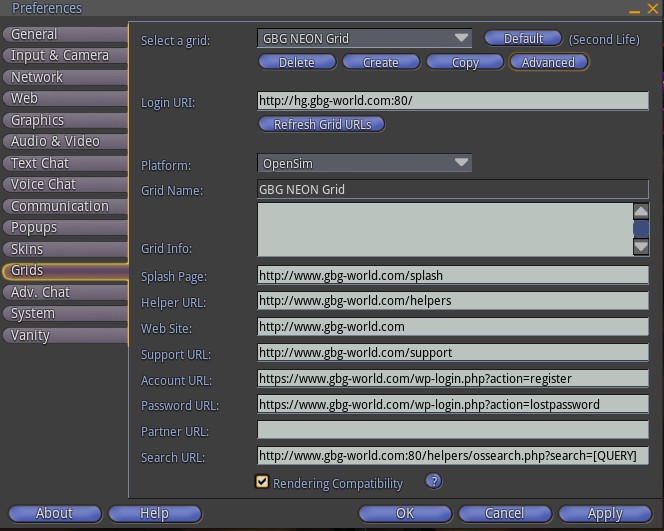
Task: Toggle Rendering Compatibility checkbox
Action: coord(263,482)
